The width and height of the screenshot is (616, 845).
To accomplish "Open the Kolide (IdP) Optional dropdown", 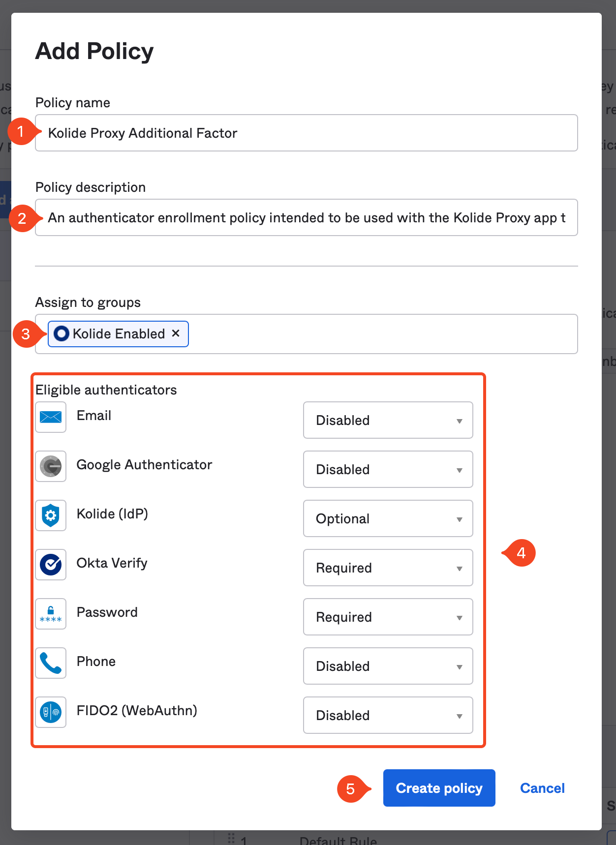I will coord(388,518).
